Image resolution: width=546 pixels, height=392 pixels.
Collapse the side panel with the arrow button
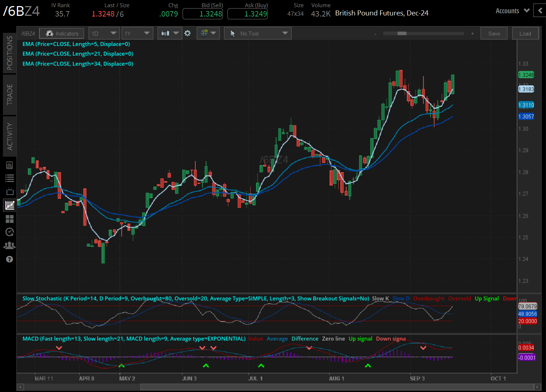(540, 11)
